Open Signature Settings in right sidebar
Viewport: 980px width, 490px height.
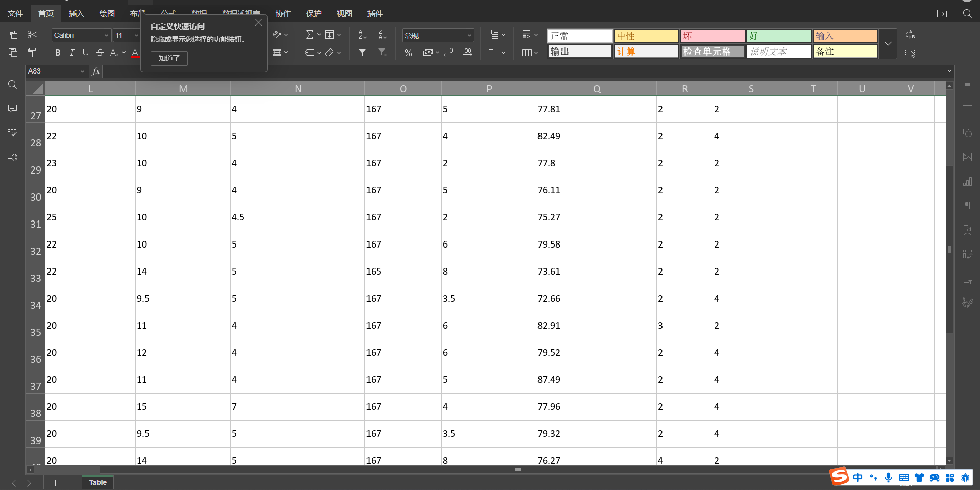(x=967, y=303)
